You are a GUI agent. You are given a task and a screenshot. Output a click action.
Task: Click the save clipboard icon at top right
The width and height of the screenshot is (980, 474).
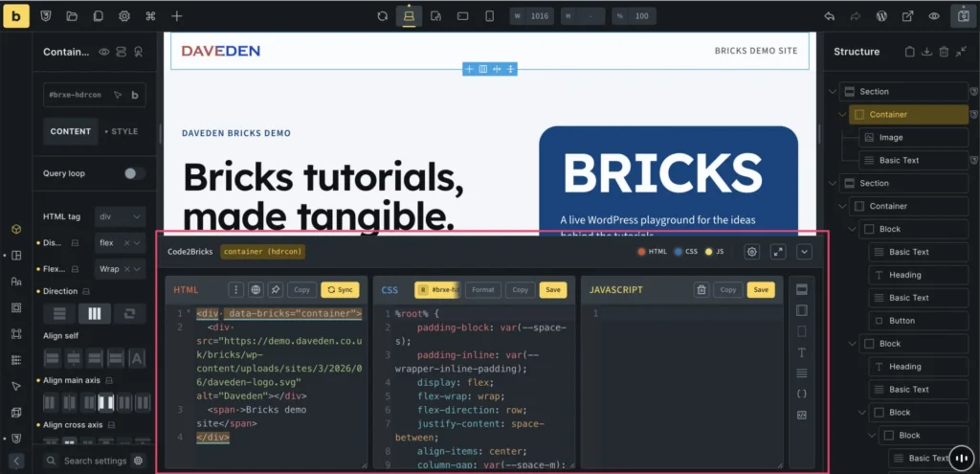pos(963,16)
